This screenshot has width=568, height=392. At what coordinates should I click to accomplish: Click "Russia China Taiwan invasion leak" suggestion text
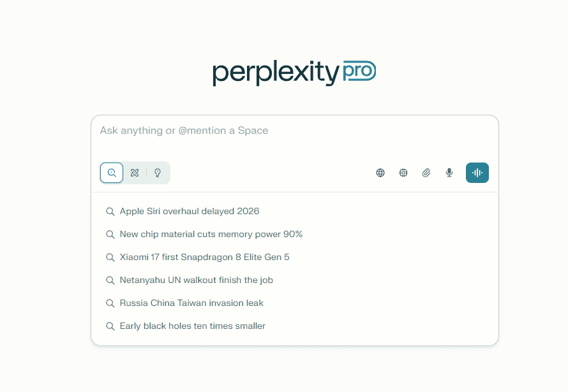(191, 303)
